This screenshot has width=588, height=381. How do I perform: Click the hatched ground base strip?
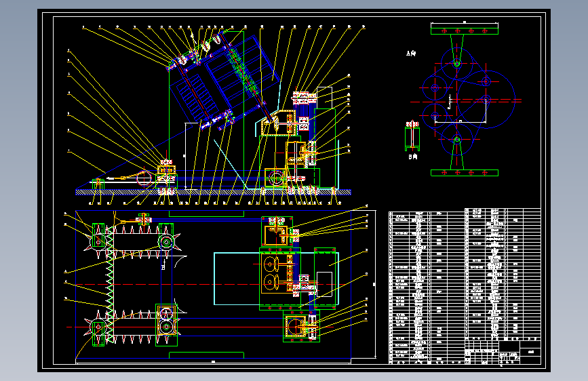tap(213, 192)
